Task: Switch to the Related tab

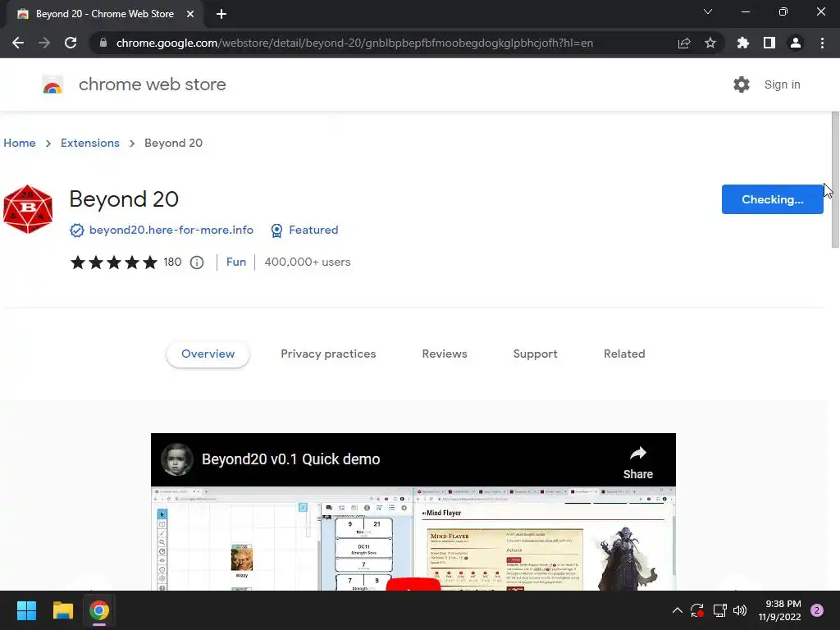Action: [x=624, y=354]
